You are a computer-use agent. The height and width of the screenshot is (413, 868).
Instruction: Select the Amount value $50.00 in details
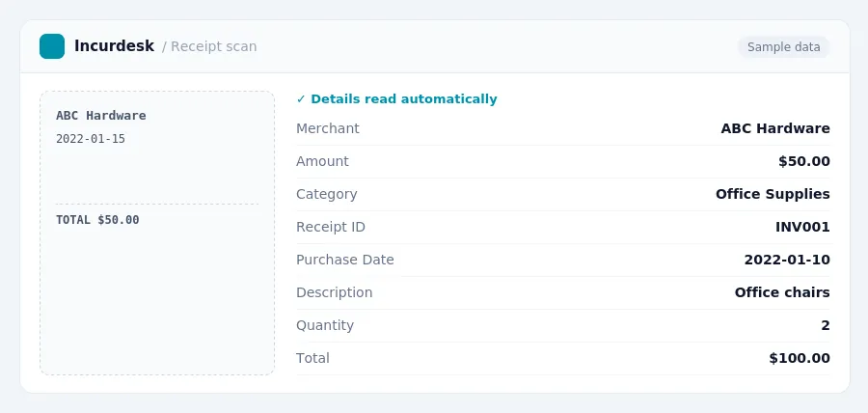[803, 161]
